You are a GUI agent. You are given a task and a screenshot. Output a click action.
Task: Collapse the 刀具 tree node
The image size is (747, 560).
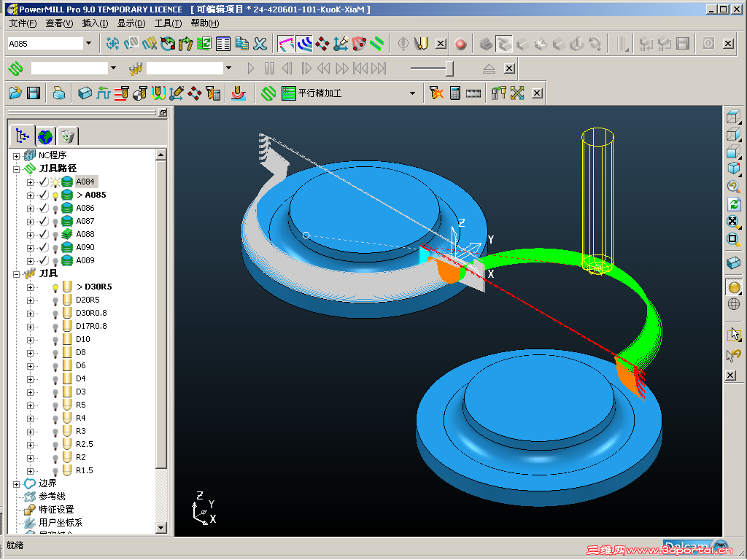(x=16, y=274)
